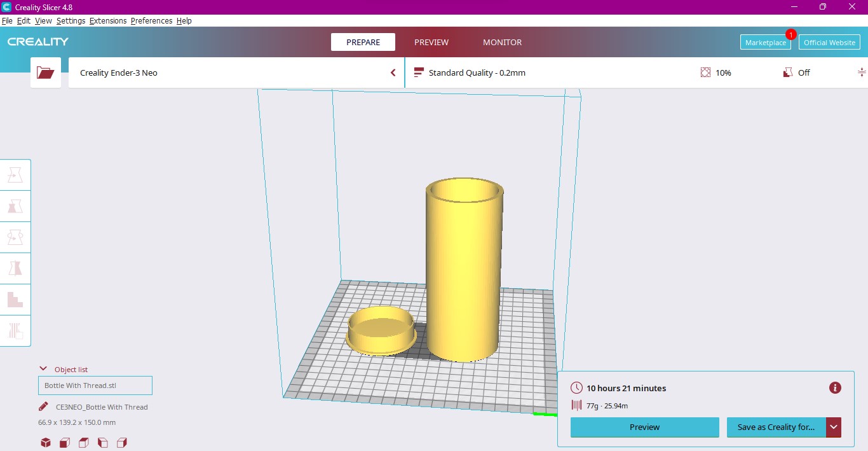Open file with the folder icon
868x451 pixels.
pos(46,73)
